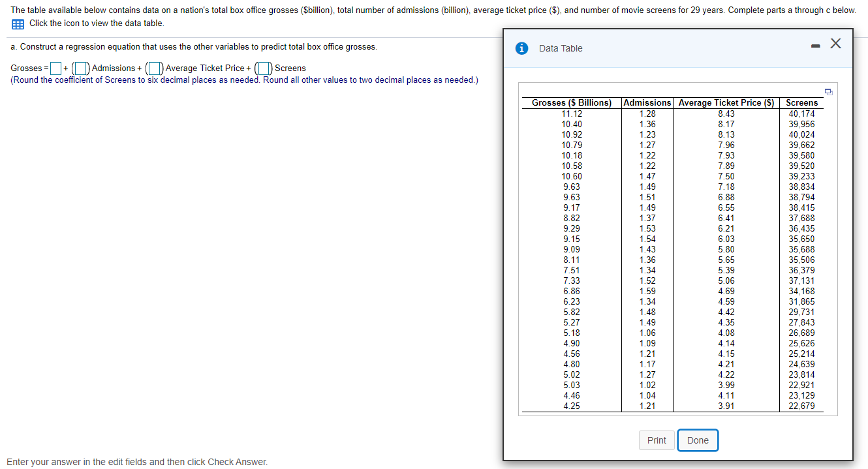The width and height of the screenshot is (868, 469).
Task: Select the 'Admissions' column header
Action: [x=647, y=102]
